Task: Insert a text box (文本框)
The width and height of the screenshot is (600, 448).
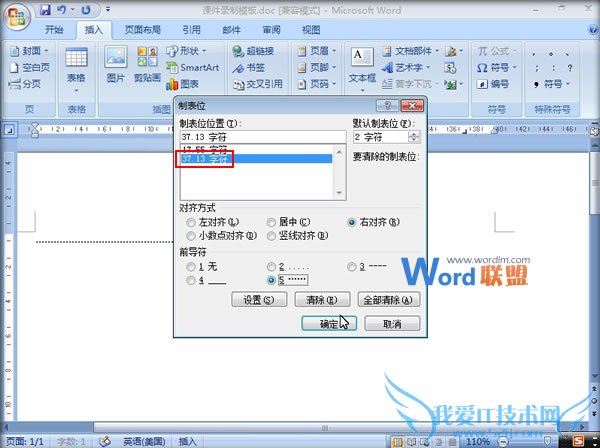Action: click(x=362, y=69)
